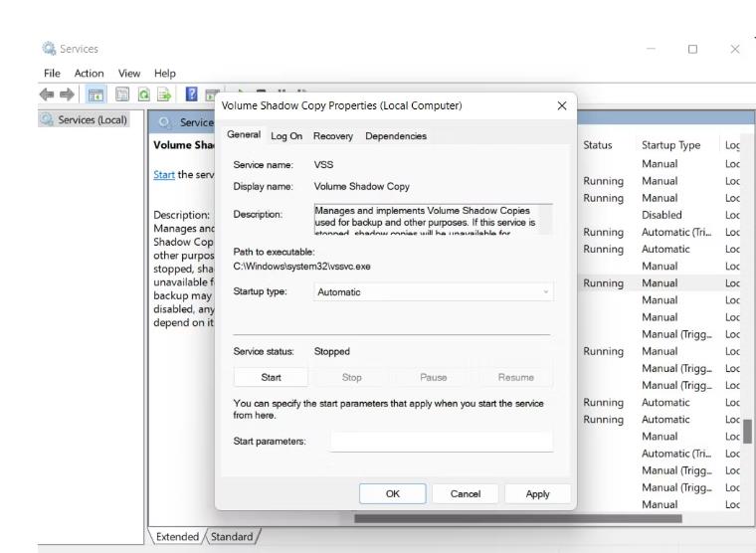This screenshot has height=553, width=756.
Task: Focus the Start parameters input field
Action: pos(442,442)
